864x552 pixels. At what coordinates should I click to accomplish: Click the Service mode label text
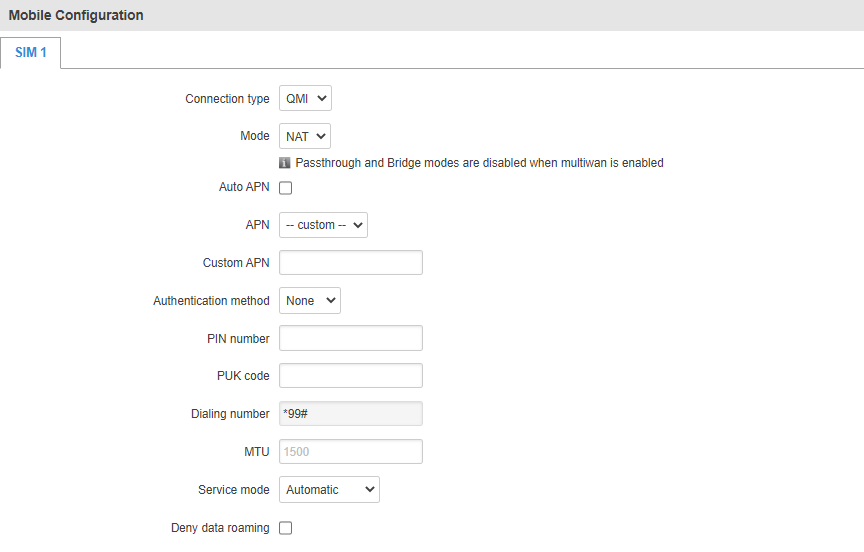(233, 490)
